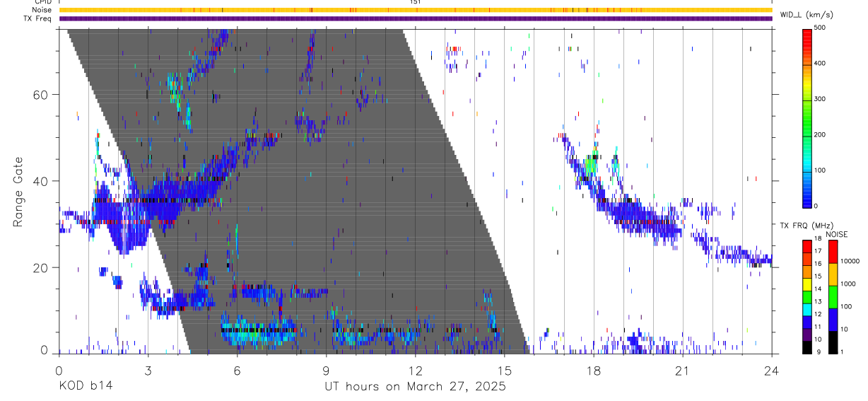Click the 40 tick on the Range Gate axis
This screenshot has width=868, height=401.
(x=42, y=181)
